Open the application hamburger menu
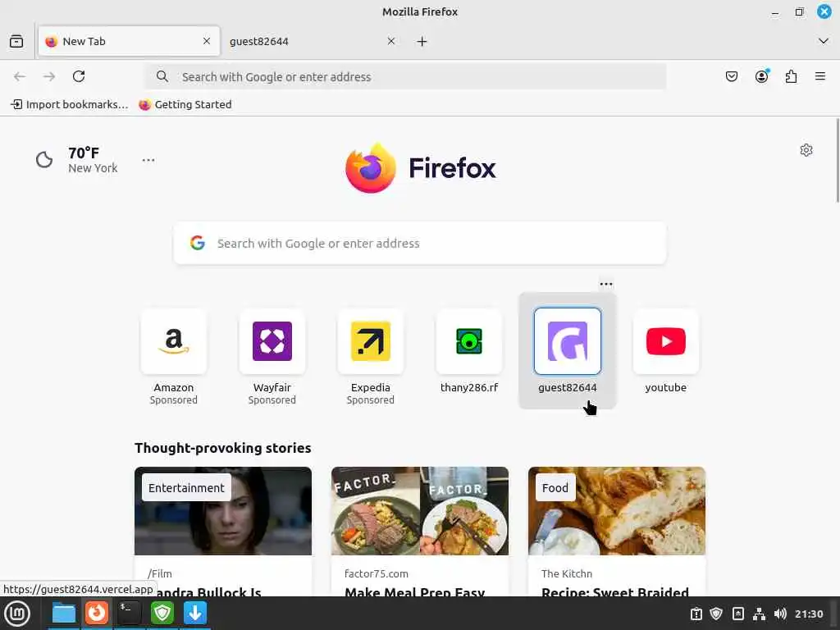This screenshot has width=840, height=630. pos(820,76)
